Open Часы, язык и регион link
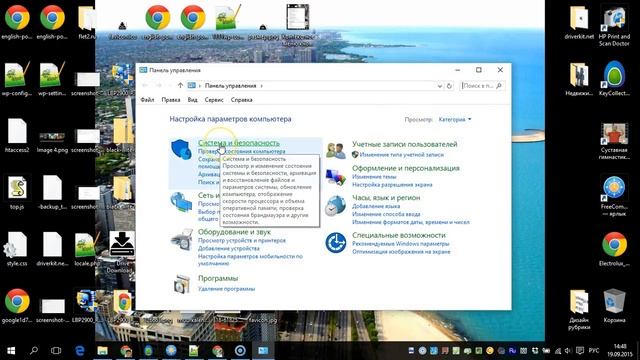Viewport: 640px width, 360px height. click(x=386, y=198)
